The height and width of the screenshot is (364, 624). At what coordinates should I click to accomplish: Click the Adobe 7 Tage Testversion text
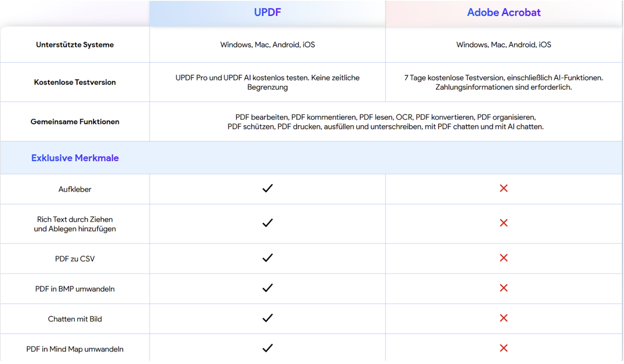503,82
